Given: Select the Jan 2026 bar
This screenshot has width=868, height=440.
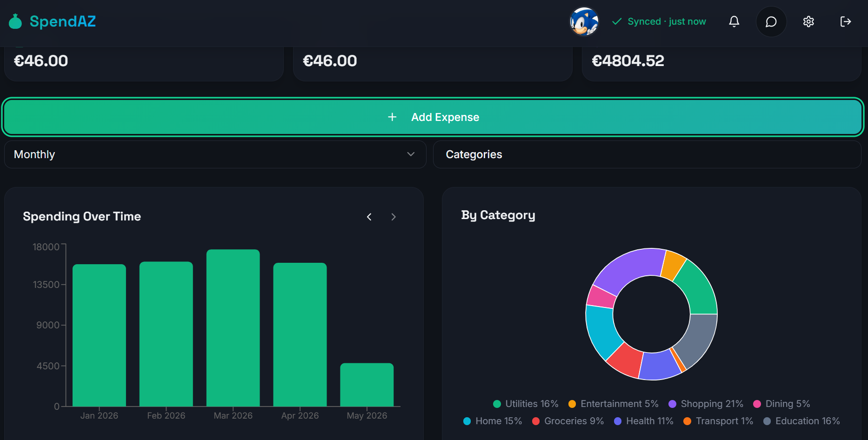Looking at the screenshot, I should click(100, 335).
